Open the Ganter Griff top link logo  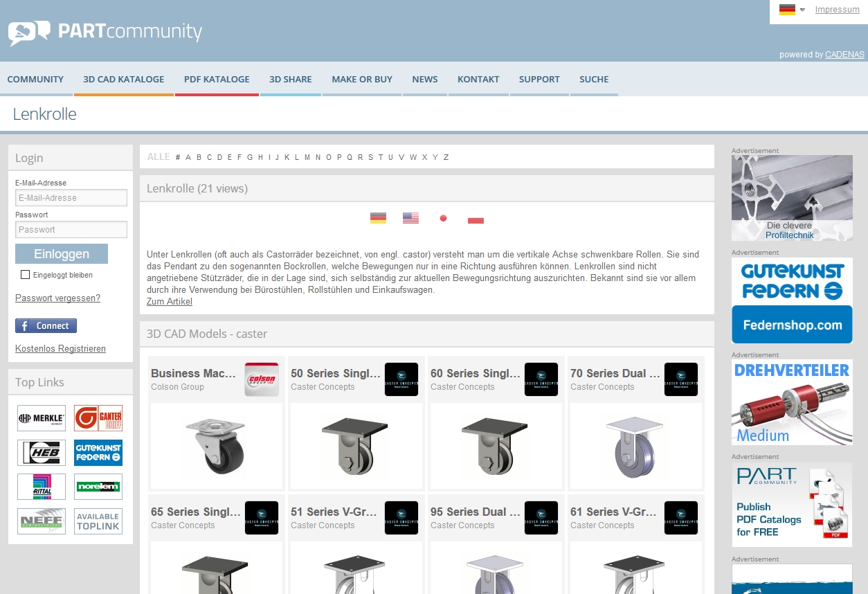98,418
